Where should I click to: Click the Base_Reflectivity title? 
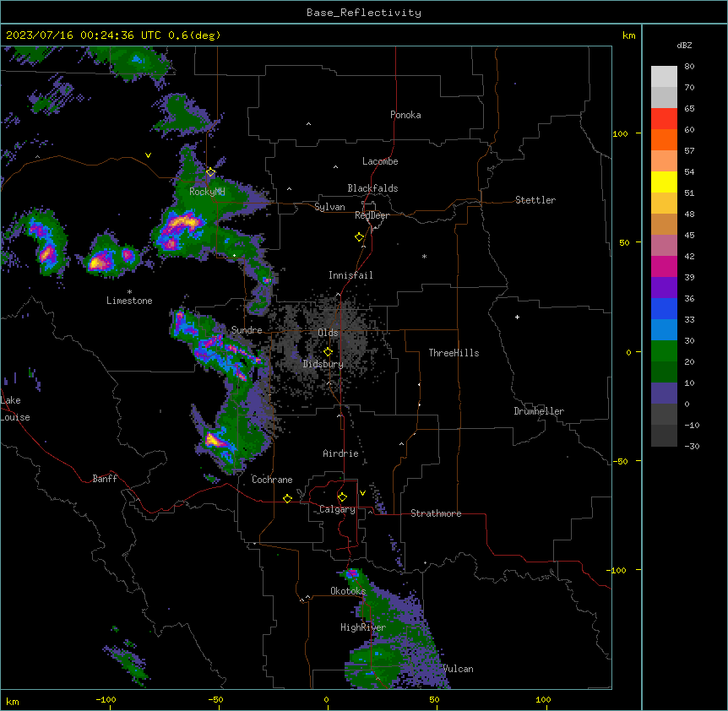click(364, 13)
